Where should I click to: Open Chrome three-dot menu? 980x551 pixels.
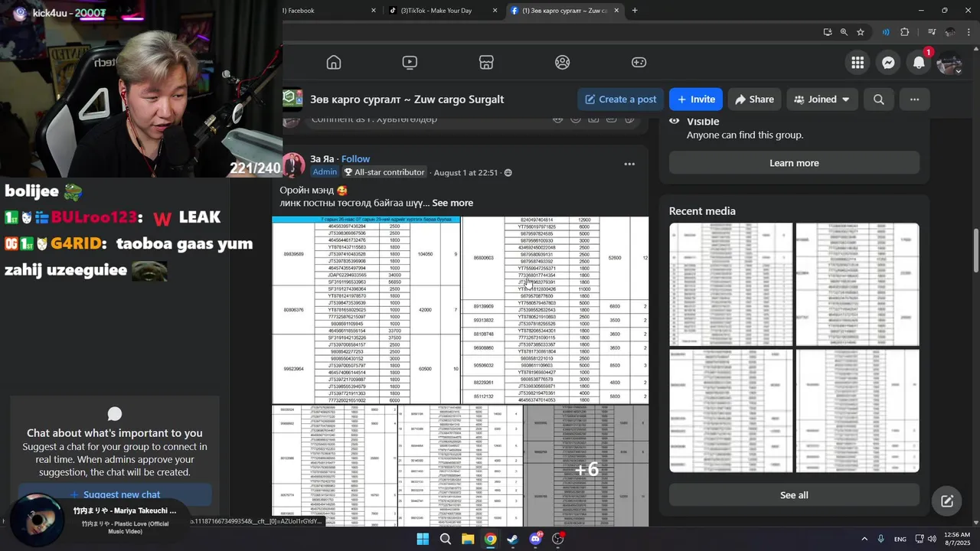click(x=967, y=32)
